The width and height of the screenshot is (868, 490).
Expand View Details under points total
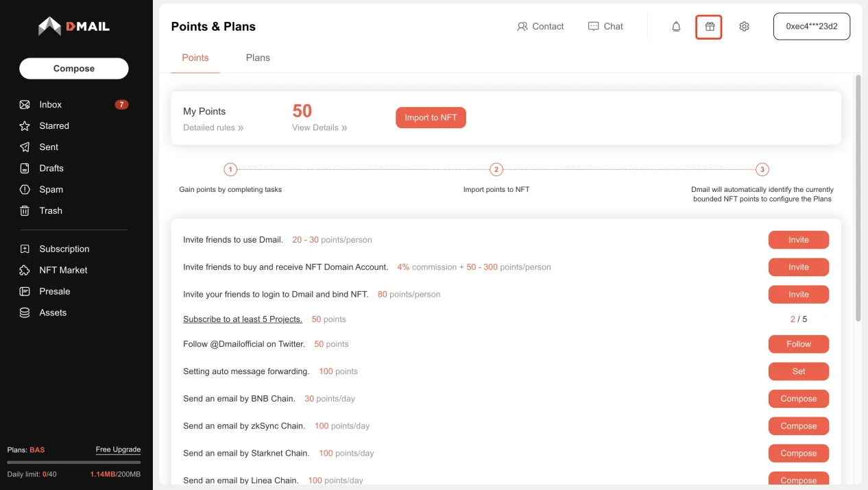pos(319,127)
